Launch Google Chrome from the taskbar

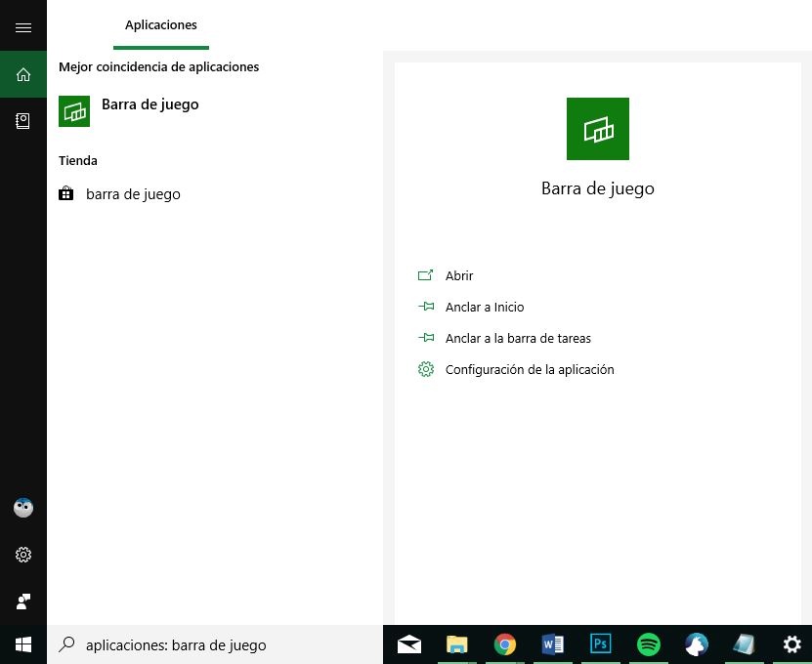505,644
